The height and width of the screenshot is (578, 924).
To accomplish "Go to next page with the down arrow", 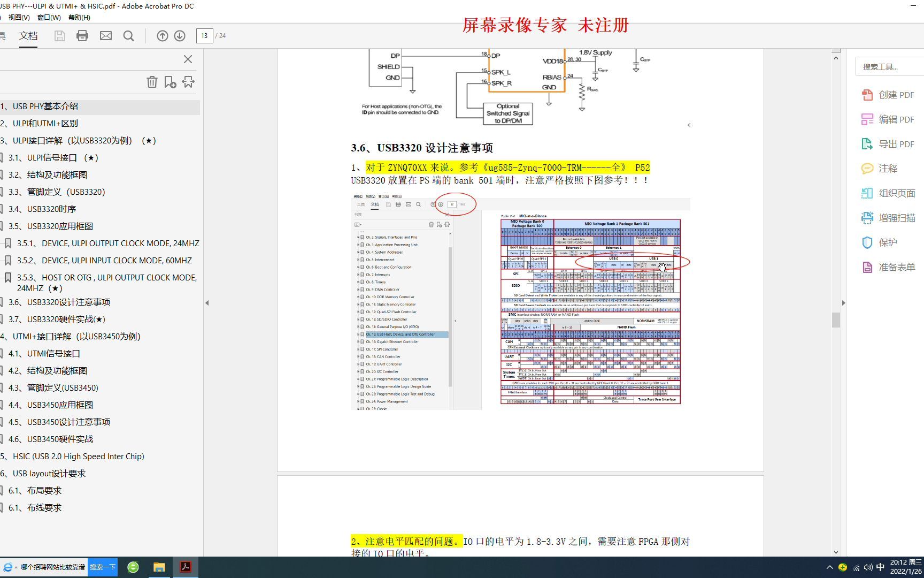I will (179, 35).
